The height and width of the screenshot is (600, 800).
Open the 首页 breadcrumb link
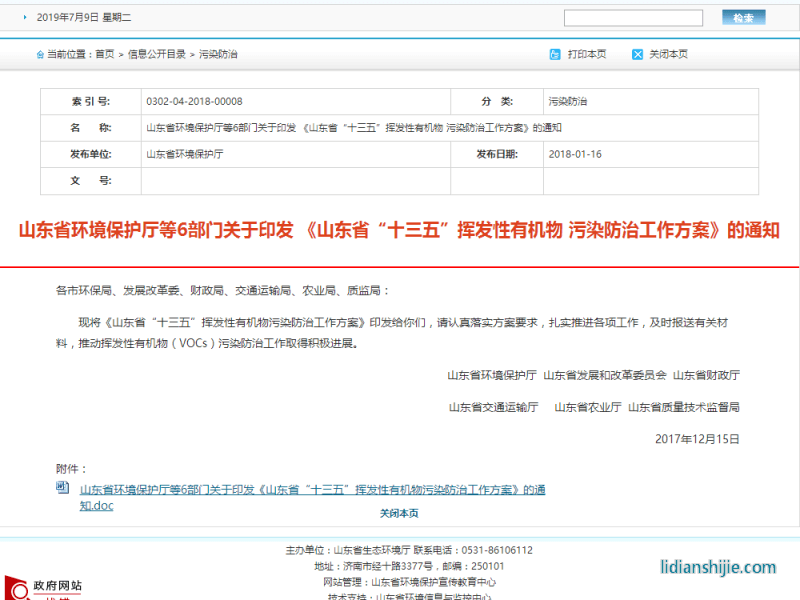pos(106,54)
